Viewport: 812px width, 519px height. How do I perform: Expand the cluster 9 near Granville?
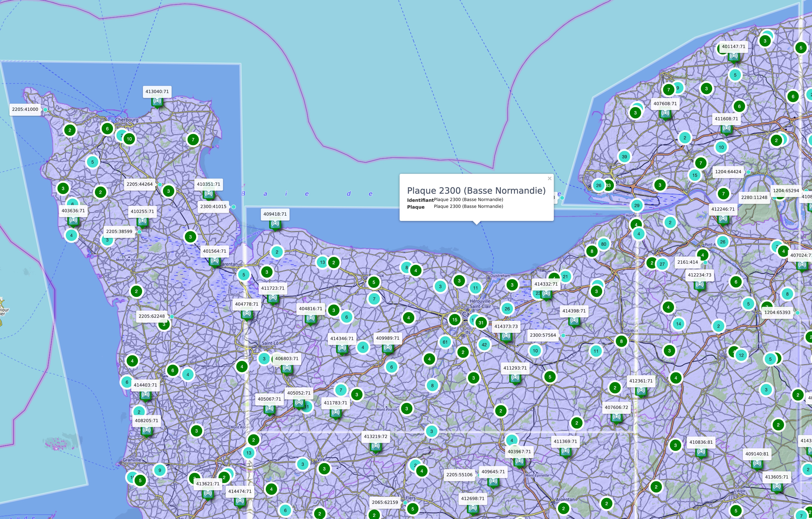click(x=160, y=470)
